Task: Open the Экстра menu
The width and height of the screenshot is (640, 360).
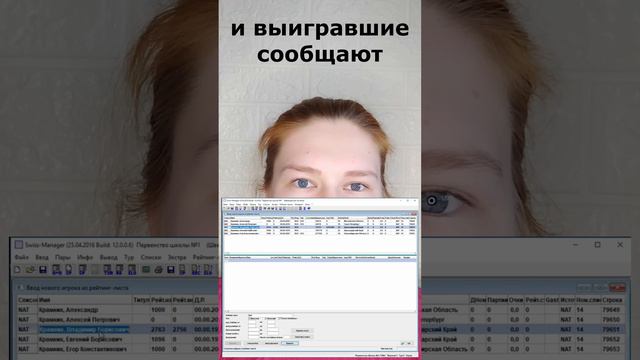Action: (x=177, y=258)
